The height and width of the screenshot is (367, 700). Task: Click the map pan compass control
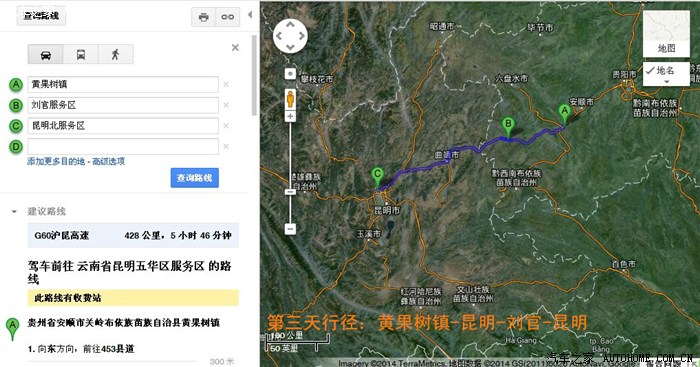coord(290,36)
